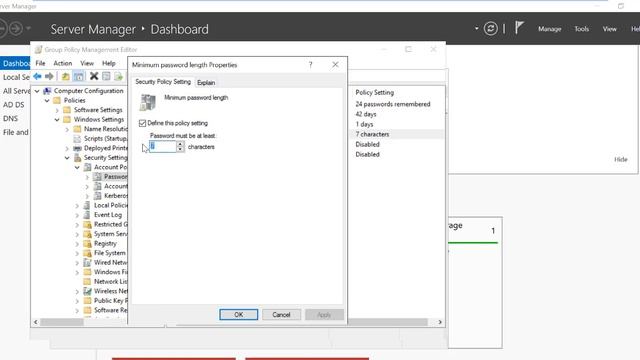Decrease character count with down spinner
Viewport: 640px width, 360px height.
pyautogui.click(x=180, y=149)
